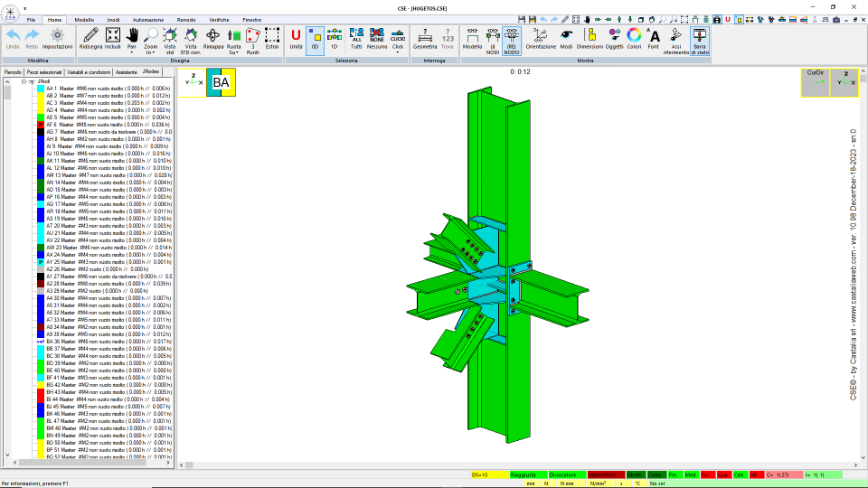Open Impostazioni gear settings

[x=57, y=39]
